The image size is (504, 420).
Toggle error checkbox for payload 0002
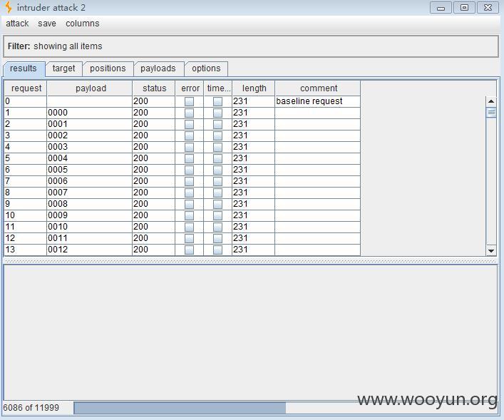[x=190, y=135]
